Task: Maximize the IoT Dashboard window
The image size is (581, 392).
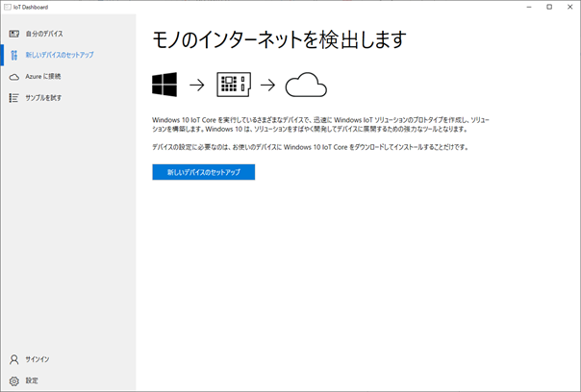Action: point(549,6)
